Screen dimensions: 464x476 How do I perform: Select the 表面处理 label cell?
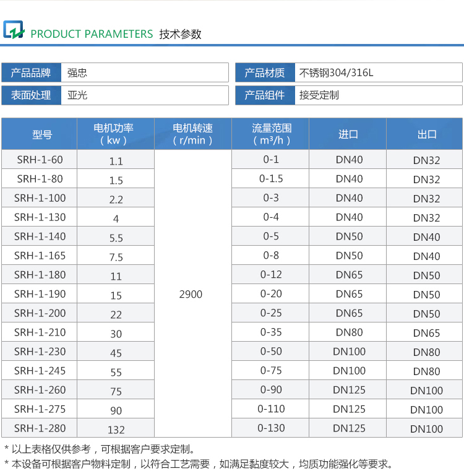32,95
